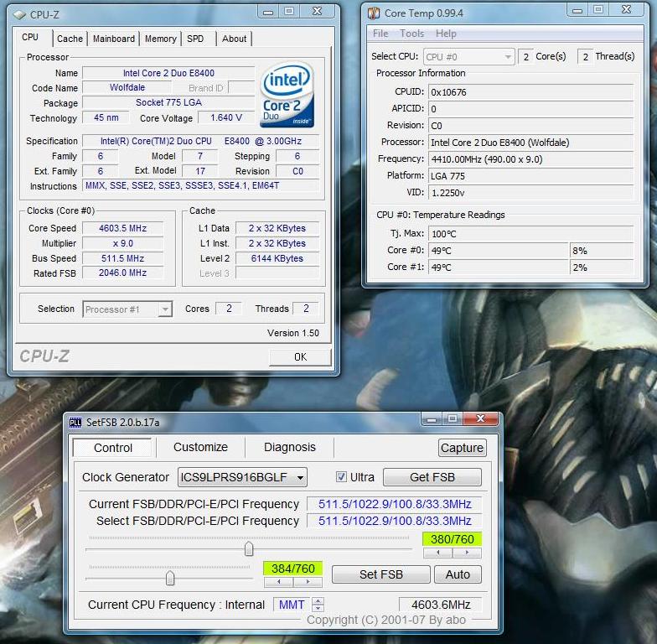Click the Code Name Wolfdale field
The height and width of the screenshot is (644, 657).
127,87
